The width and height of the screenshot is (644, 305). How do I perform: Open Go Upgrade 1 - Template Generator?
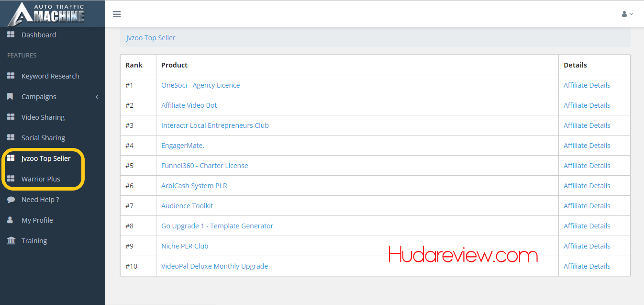click(x=217, y=226)
